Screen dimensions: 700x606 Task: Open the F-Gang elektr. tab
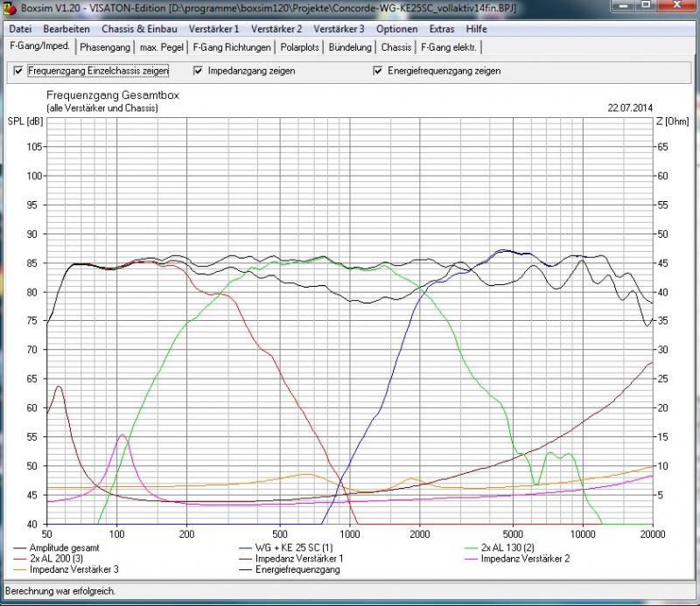click(450, 47)
